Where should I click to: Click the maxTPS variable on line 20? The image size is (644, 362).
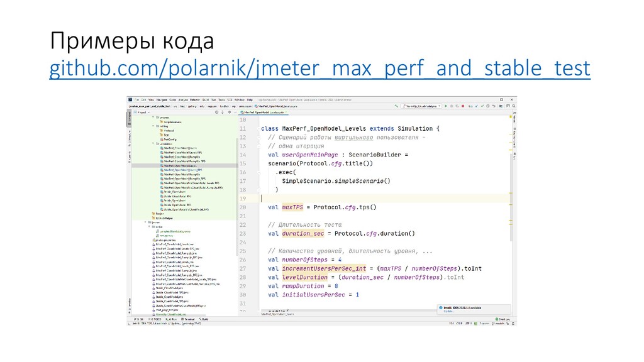pos(292,207)
